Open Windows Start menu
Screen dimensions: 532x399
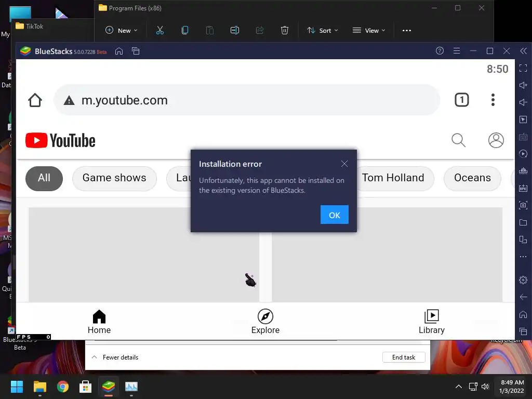[x=17, y=387]
